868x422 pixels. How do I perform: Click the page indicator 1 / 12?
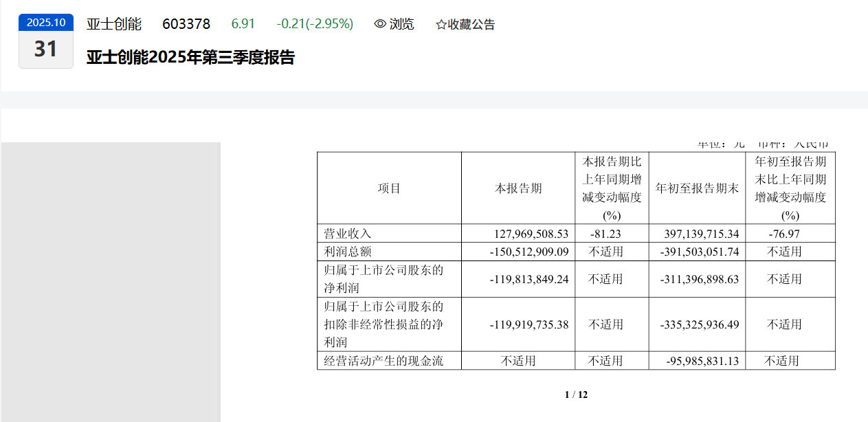click(576, 395)
